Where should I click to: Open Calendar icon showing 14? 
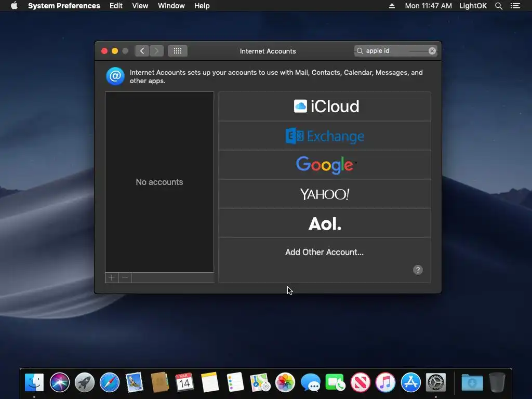[184, 382]
